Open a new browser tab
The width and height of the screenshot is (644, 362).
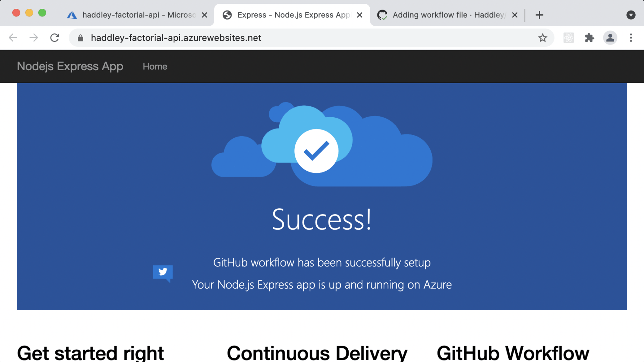539,15
